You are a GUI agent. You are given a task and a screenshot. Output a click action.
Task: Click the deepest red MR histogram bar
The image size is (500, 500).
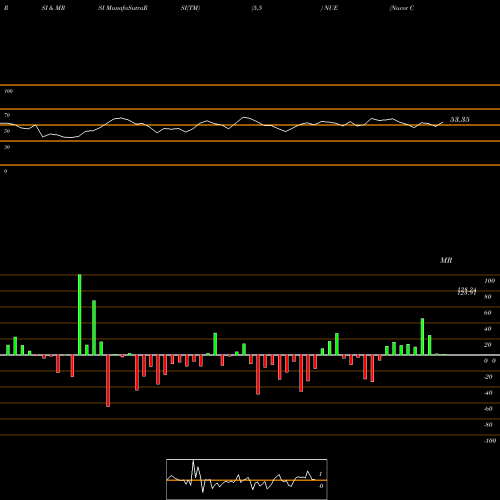pyautogui.click(x=108, y=381)
